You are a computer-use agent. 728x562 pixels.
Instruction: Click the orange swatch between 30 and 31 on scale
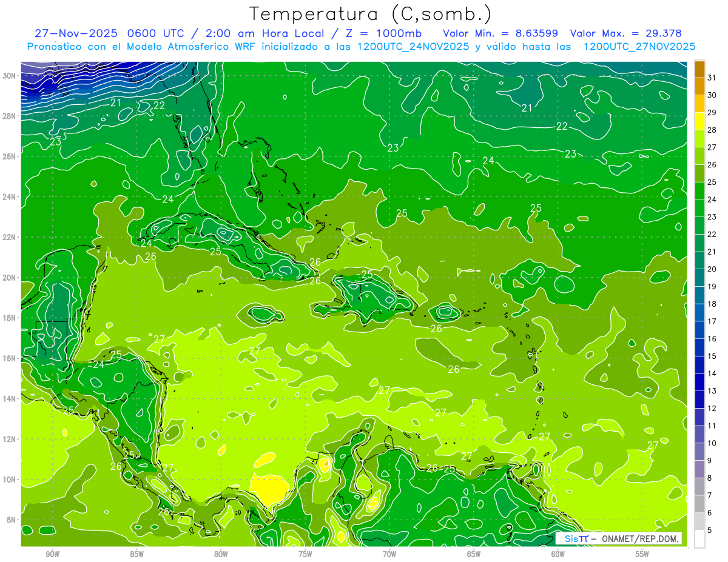tap(699, 86)
